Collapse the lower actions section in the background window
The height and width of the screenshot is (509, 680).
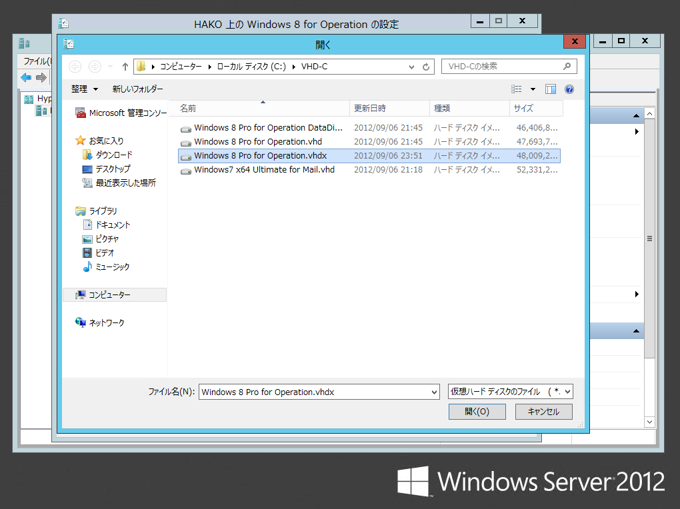pos(636,331)
